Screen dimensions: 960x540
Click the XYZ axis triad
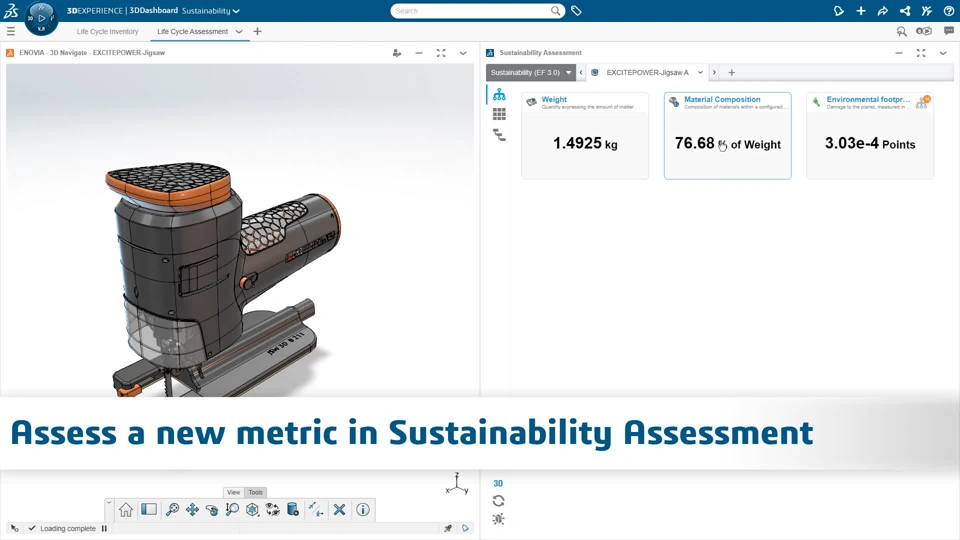[x=457, y=484]
